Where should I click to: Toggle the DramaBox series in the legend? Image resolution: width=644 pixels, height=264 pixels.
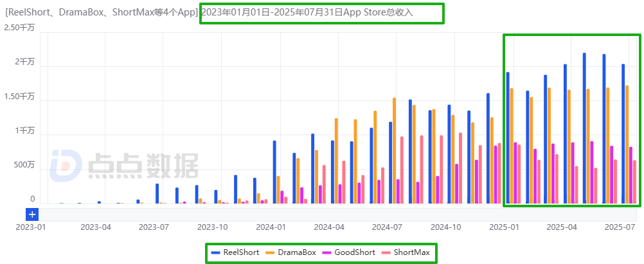(x=290, y=252)
